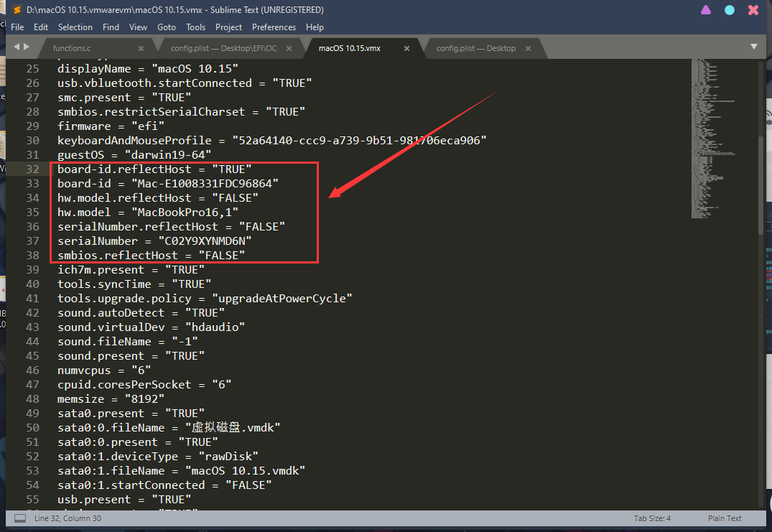
Task: Open the Preferences menu
Action: coord(274,27)
